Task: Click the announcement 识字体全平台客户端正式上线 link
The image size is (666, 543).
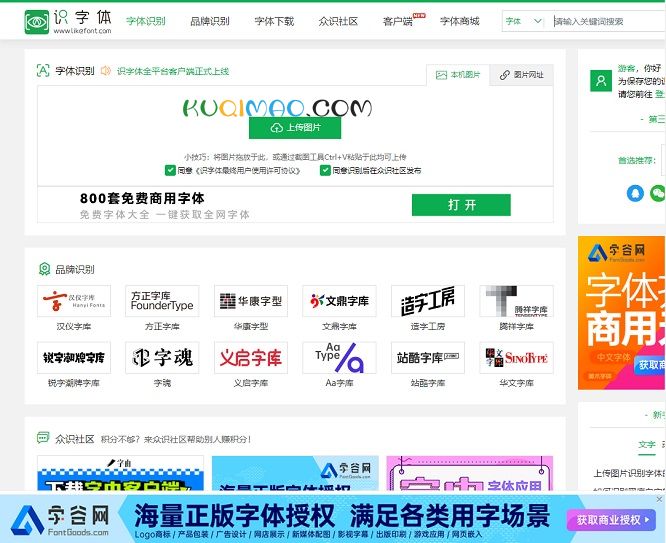Action: coord(173,71)
